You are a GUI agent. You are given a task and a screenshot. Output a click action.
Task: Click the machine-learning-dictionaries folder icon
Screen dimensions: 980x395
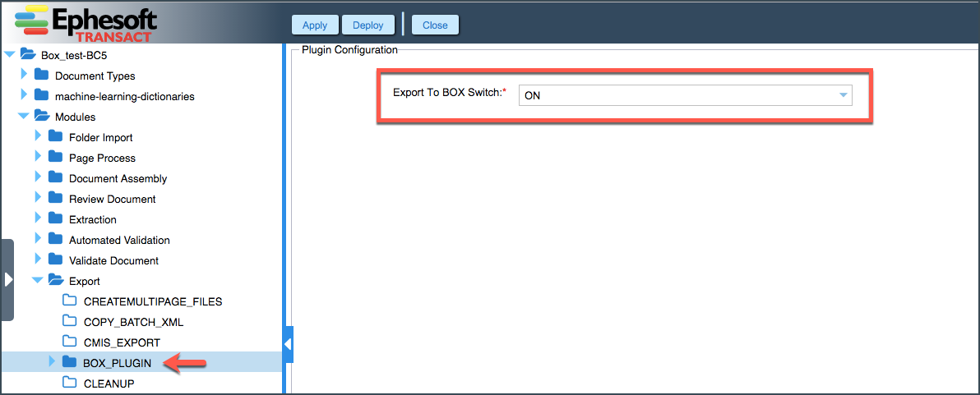click(x=41, y=95)
